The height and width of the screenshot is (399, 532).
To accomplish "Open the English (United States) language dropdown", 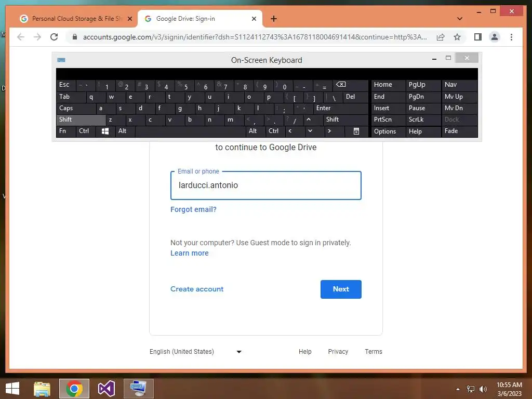I will 195,352.
